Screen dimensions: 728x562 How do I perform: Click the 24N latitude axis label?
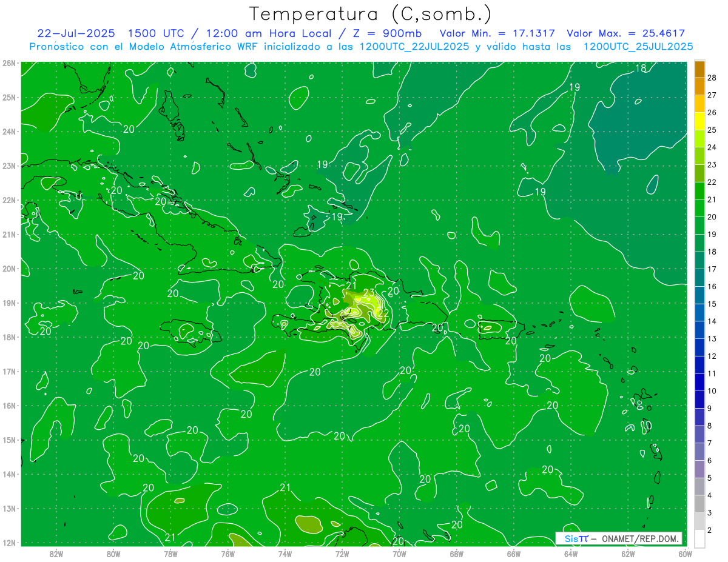(x=8, y=132)
